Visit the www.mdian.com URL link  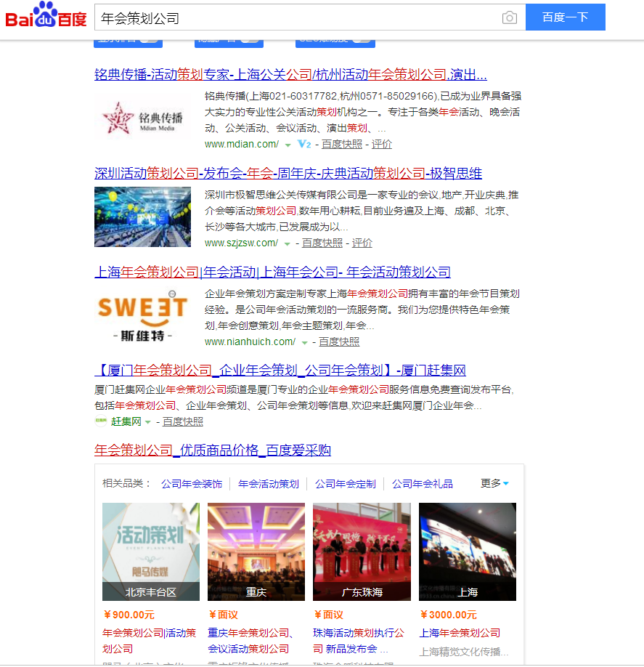pyautogui.click(x=242, y=144)
